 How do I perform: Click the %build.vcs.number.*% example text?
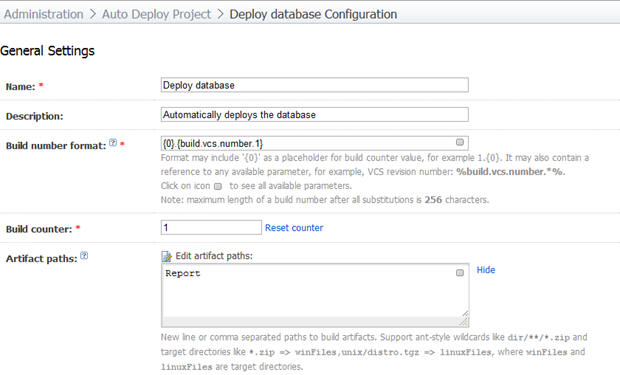click(x=510, y=172)
